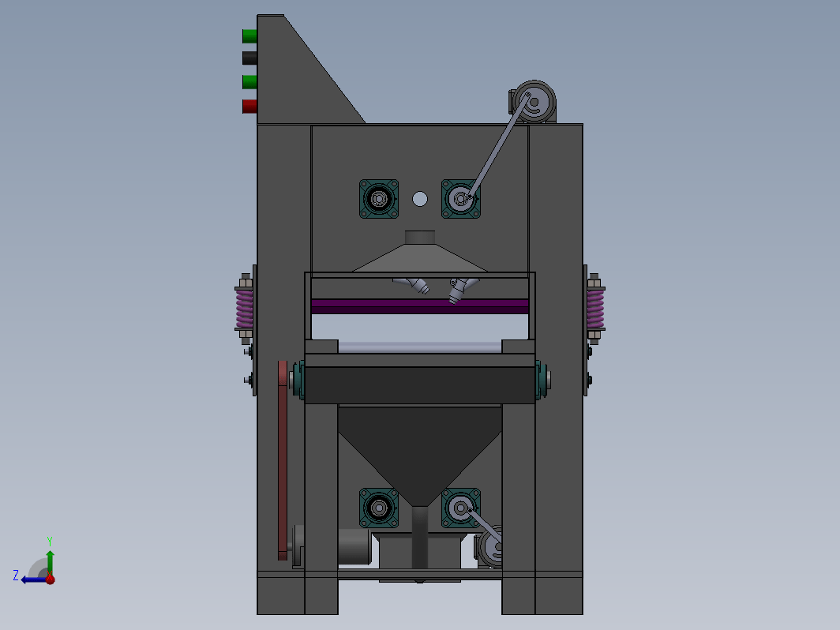The image size is (840, 630).
Task: Select the left purple compression spring
Action: coord(244,309)
